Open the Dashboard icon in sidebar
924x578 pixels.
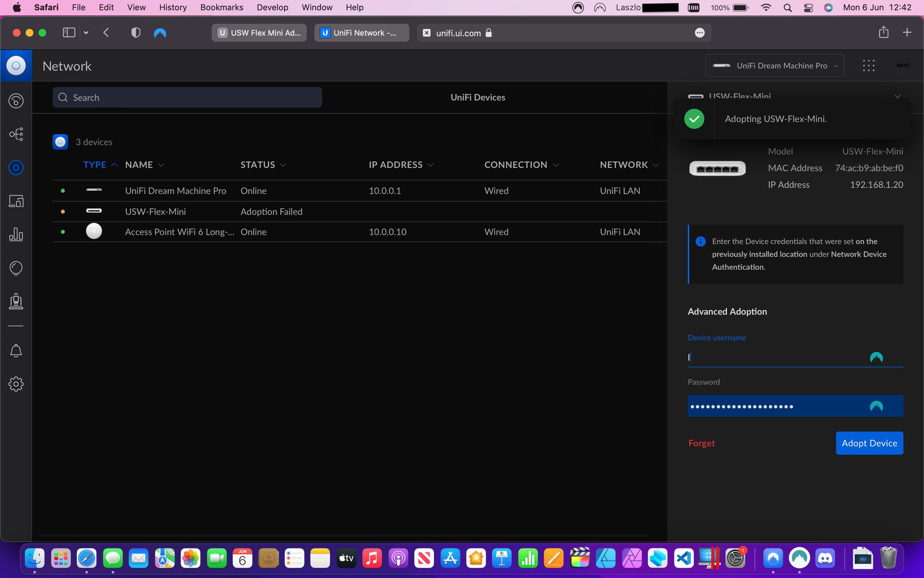16,101
